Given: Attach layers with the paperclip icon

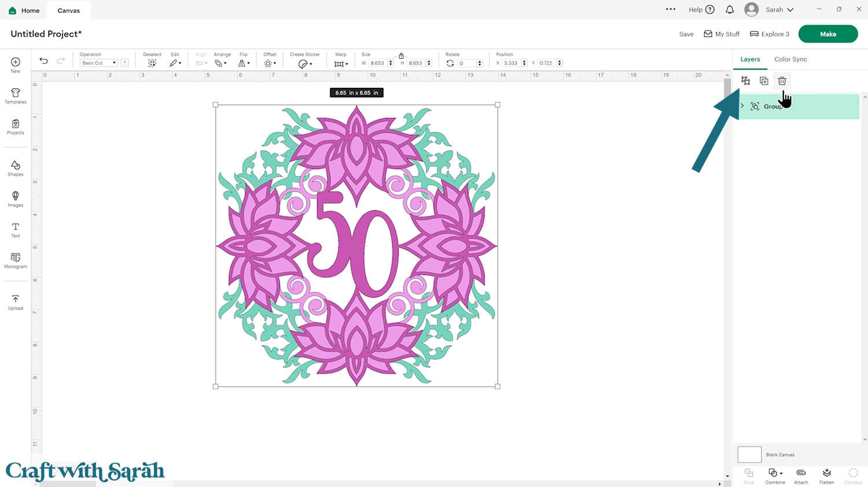Looking at the screenshot, I should pyautogui.click(x=801, y=475).
